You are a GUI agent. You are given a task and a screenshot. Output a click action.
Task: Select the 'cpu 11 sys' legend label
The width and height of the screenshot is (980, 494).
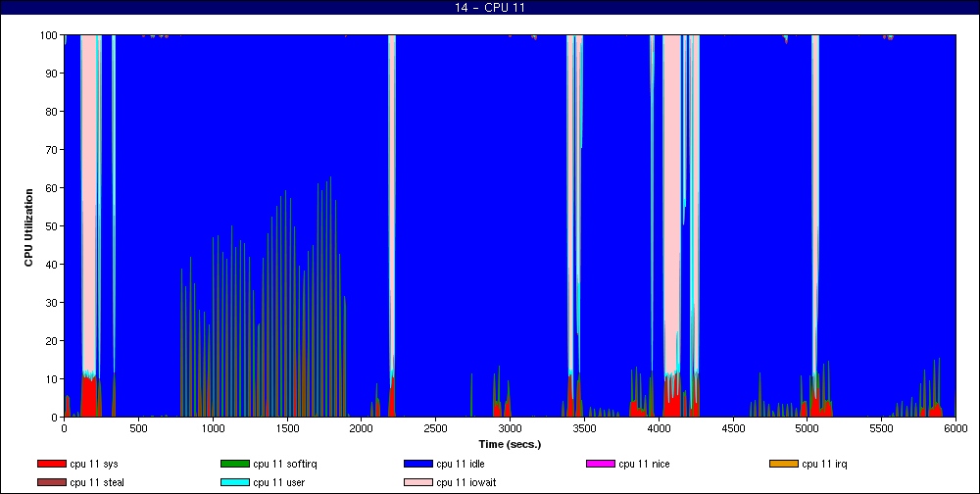[94, 464]
